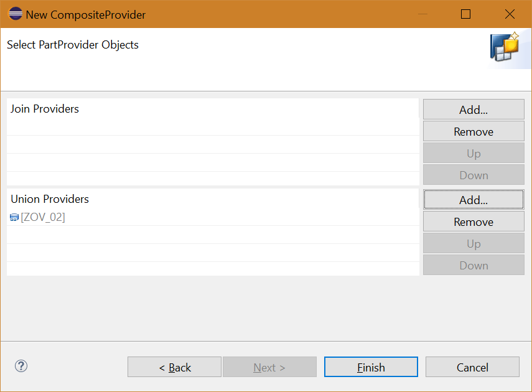Add a new Join Provider
This screenshot has width=532, height=392.
point(474,110)
